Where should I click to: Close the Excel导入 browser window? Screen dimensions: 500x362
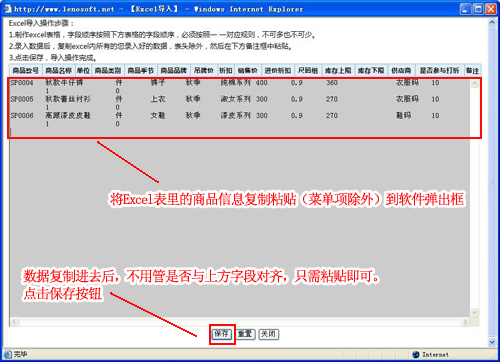pos(491,9)
